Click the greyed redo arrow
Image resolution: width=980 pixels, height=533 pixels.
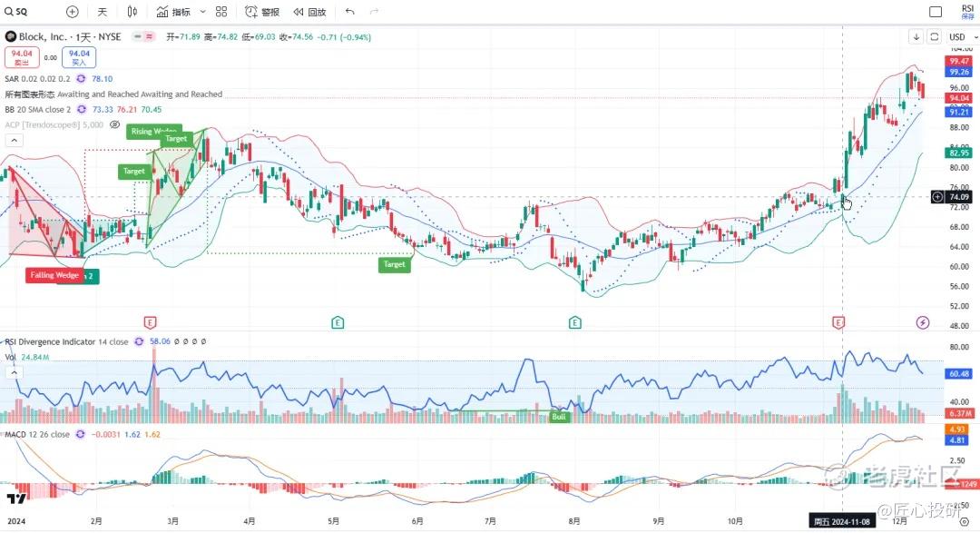coord(375,12)
